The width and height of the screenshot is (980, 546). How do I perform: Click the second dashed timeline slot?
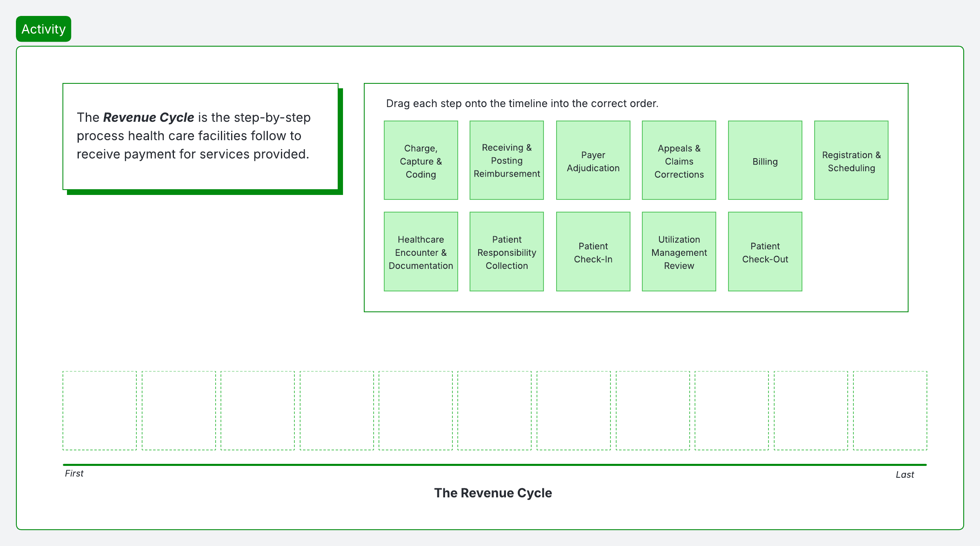(x=178, y=410)
